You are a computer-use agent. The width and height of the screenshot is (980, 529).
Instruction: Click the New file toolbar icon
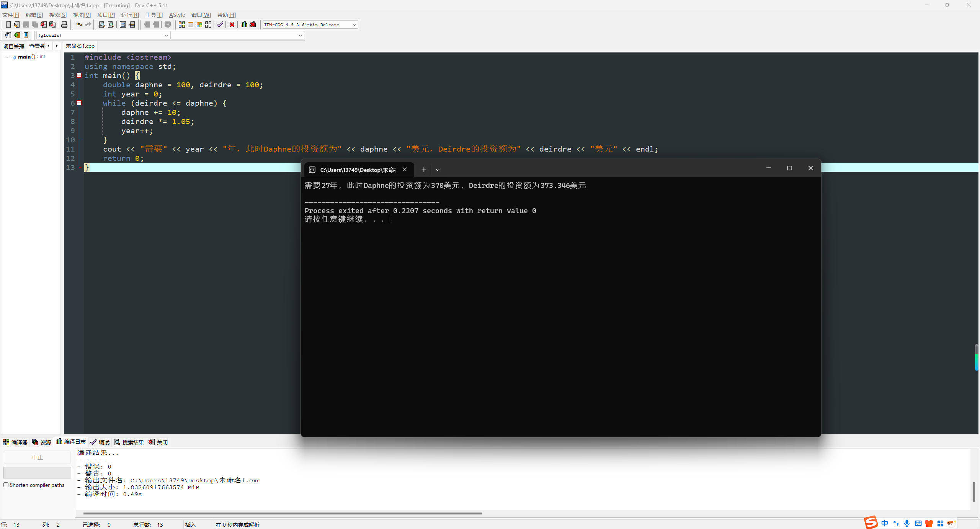[8, 24]
